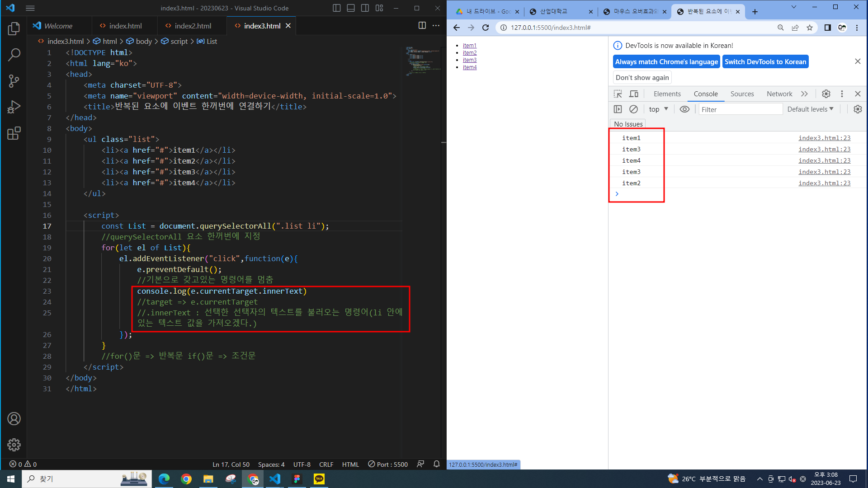Open the Source Control view

(14, 81)
